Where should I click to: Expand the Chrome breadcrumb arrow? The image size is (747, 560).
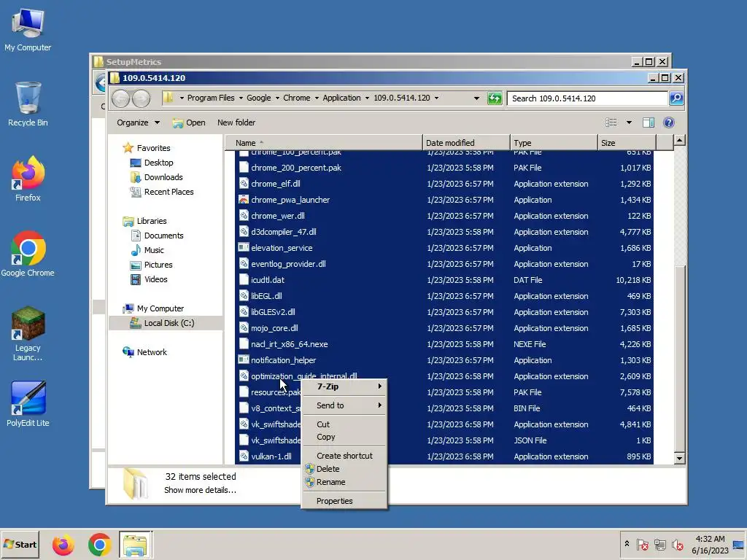317,98
